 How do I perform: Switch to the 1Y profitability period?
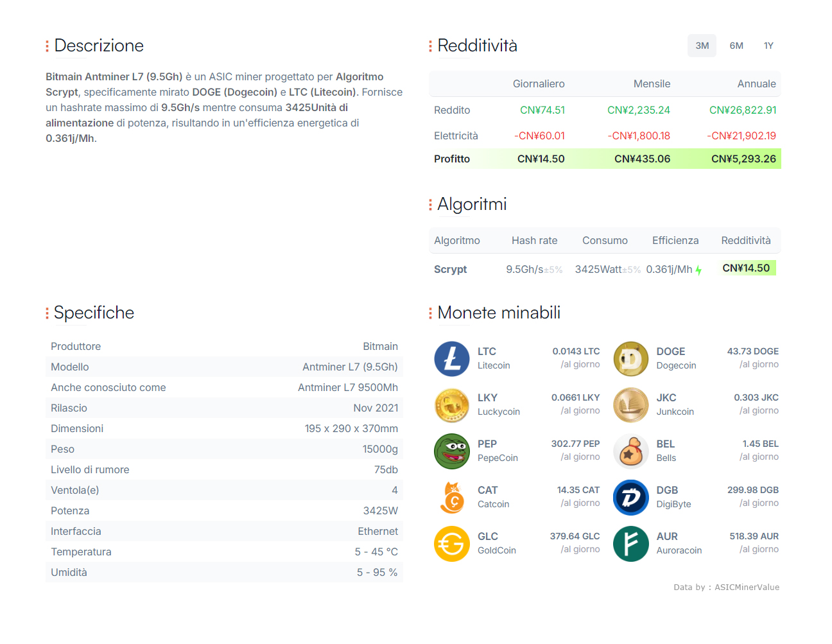point(768,46)
